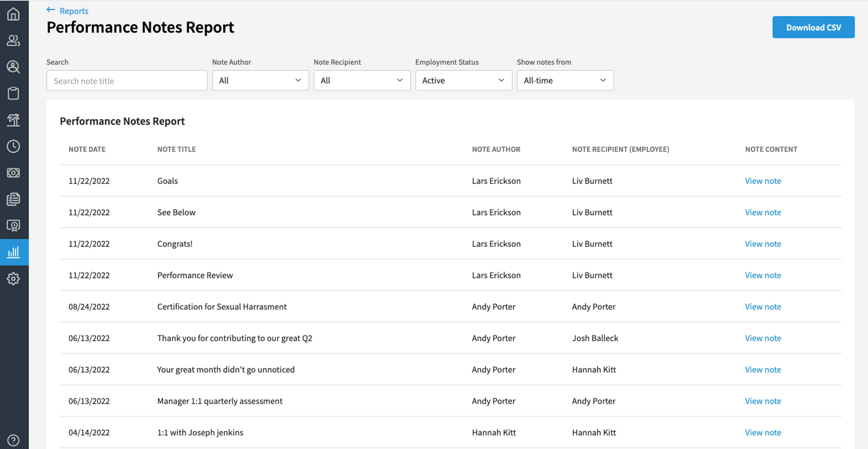Image resolution: width=868 pixels, height=449 pixels.
Task: Open the Time Off palm tree icon
Action: click(14, 120)
